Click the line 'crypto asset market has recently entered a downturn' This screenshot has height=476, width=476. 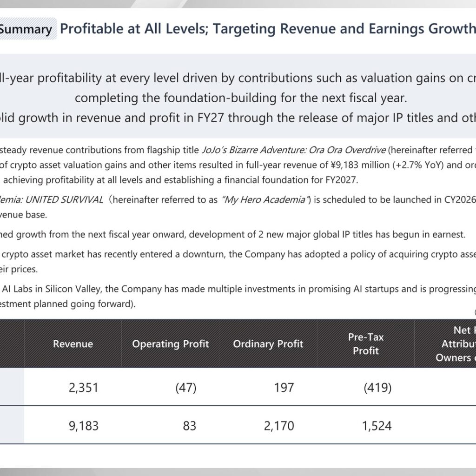[x=238, y=254]
